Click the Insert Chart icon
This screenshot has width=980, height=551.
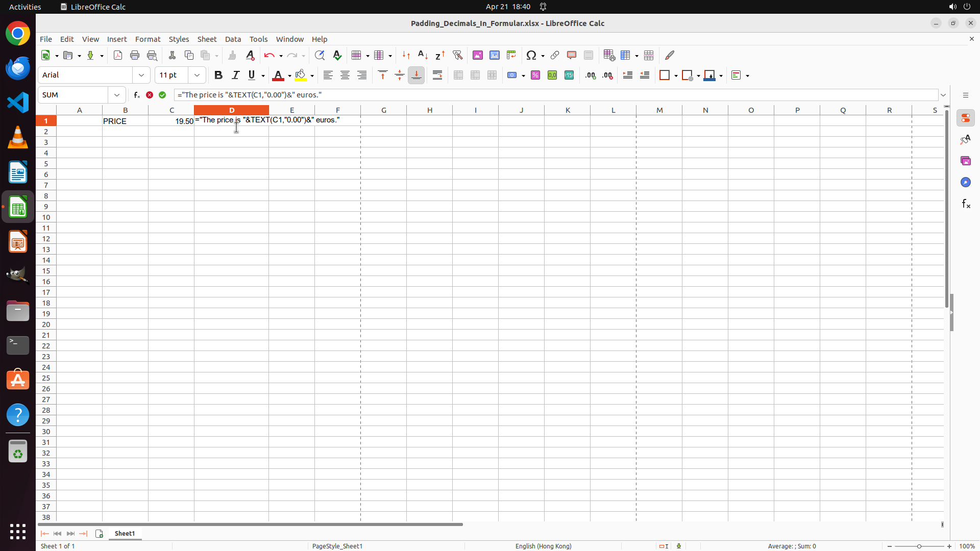(x=494, y=55)
